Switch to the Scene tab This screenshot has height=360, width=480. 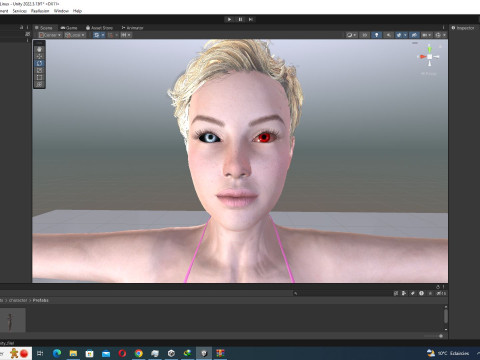44,28
